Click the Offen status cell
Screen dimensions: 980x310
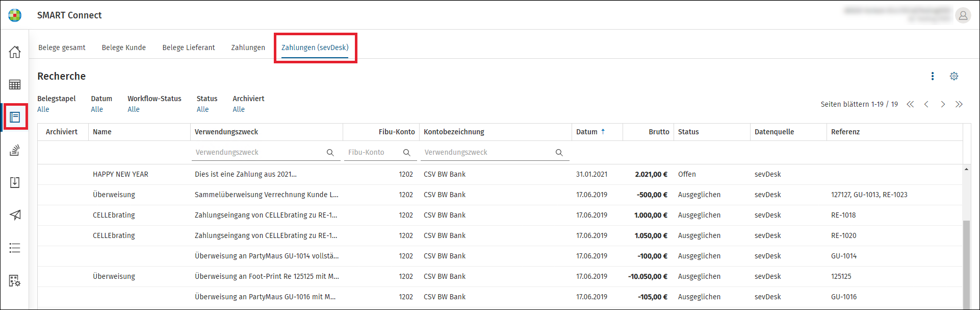coord(687,174)
